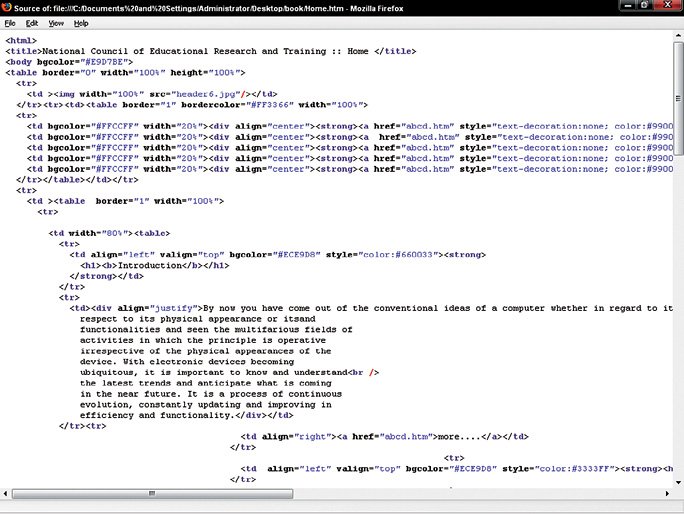Click the line 'evolution, constantly updating and improving in'
The height and width of the screenshot is (514, 684).
[205, 404]
